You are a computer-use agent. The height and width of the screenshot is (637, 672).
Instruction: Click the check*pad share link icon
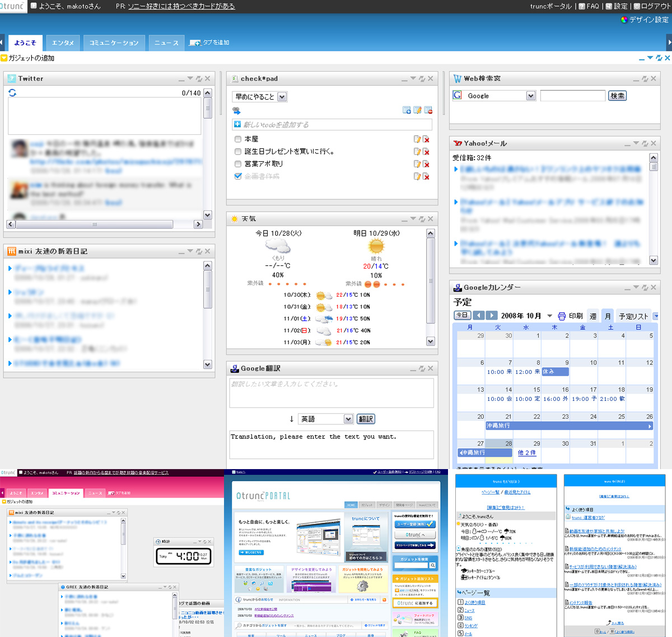(236, 111)
